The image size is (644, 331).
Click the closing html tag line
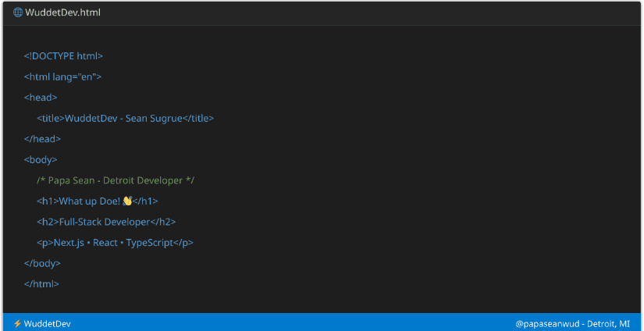tap(41, 284)
